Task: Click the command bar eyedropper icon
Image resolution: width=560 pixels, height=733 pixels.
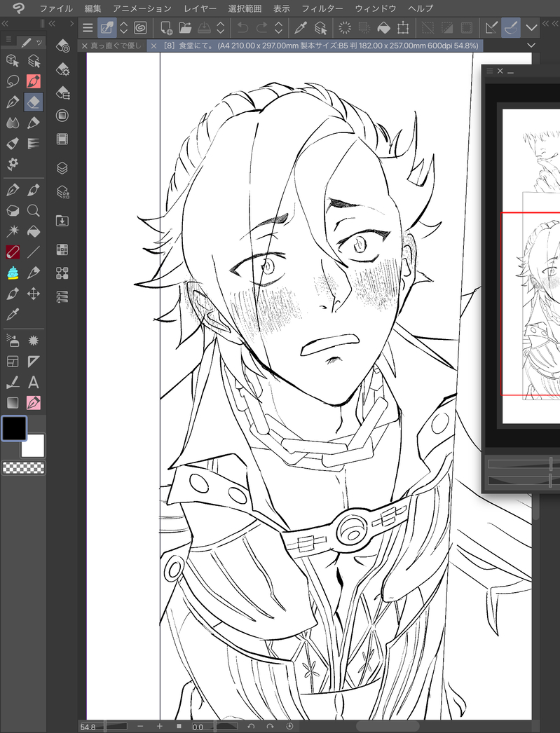Action: click(x=301, y=27)
